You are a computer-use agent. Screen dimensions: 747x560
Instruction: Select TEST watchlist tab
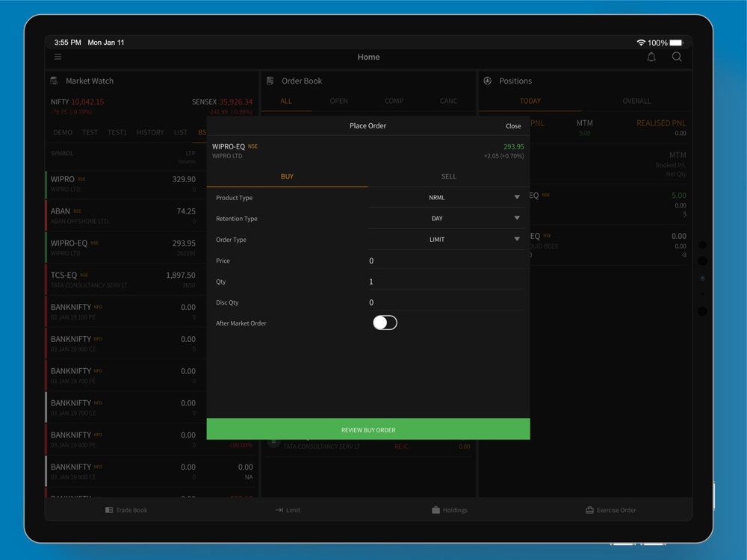click(90, 132)
